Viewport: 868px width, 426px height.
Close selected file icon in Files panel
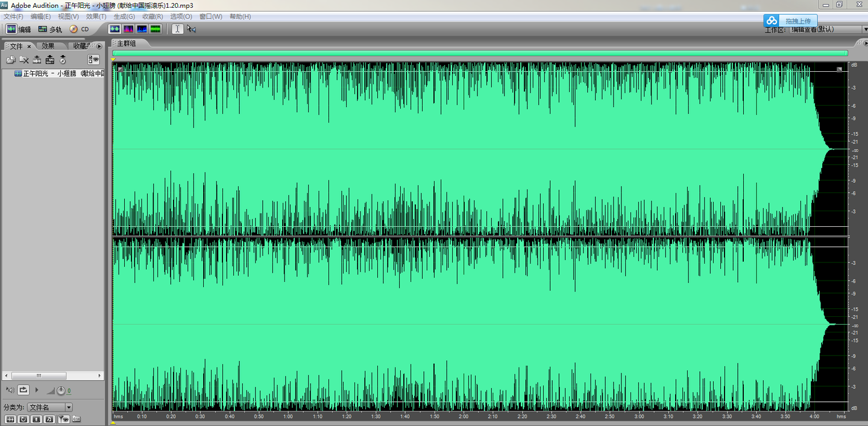click(24, 60)
